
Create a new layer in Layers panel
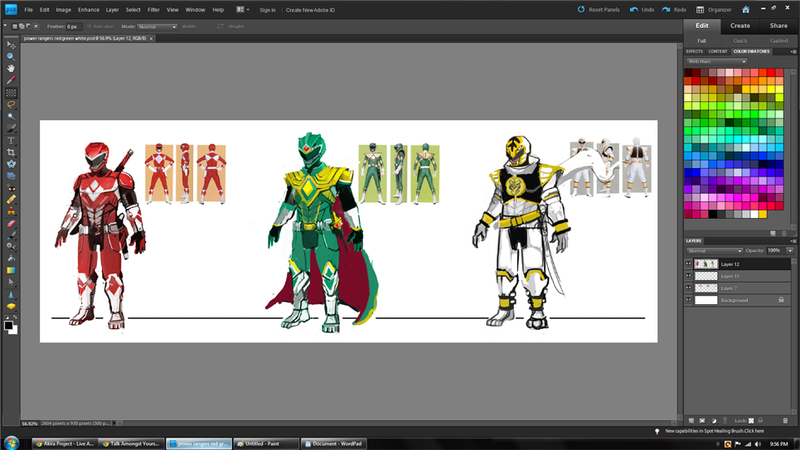(691, 420)
